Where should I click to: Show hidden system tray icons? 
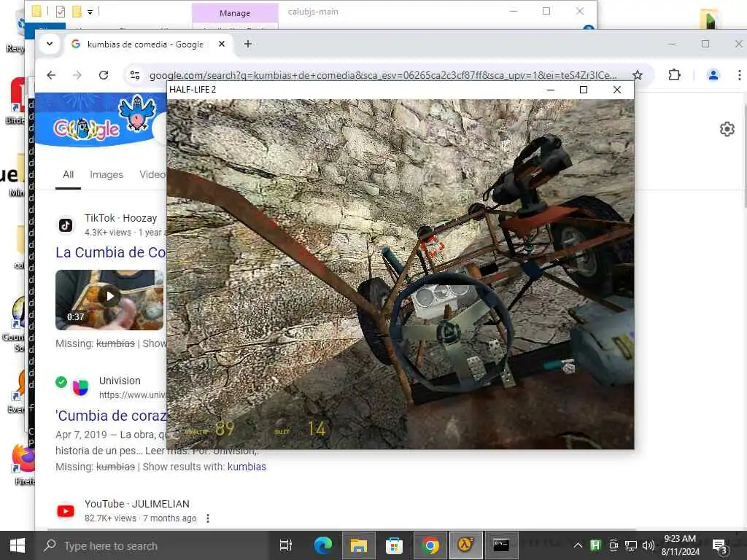click(x=578, y=545)
